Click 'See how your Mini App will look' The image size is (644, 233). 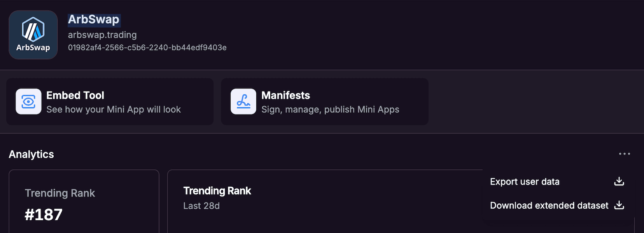click(114, 110)
